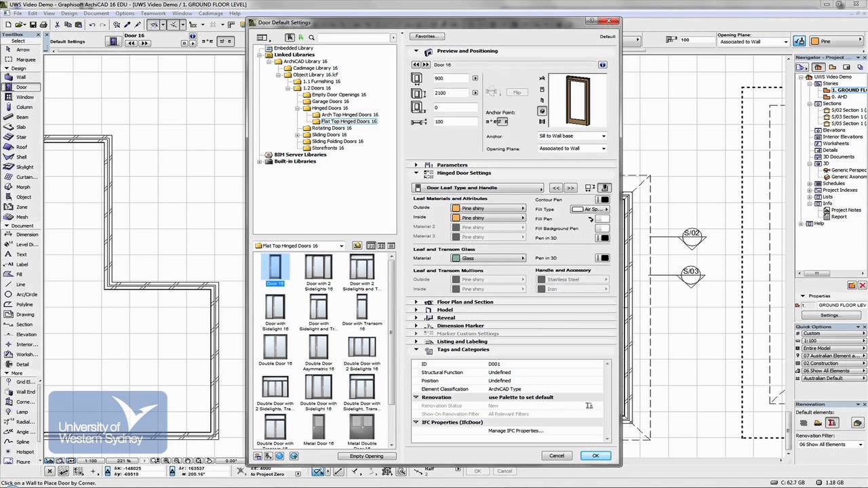868x488 pixels.
Task: Click the Leaf Glass material swatch
Action: click(488, 258)
